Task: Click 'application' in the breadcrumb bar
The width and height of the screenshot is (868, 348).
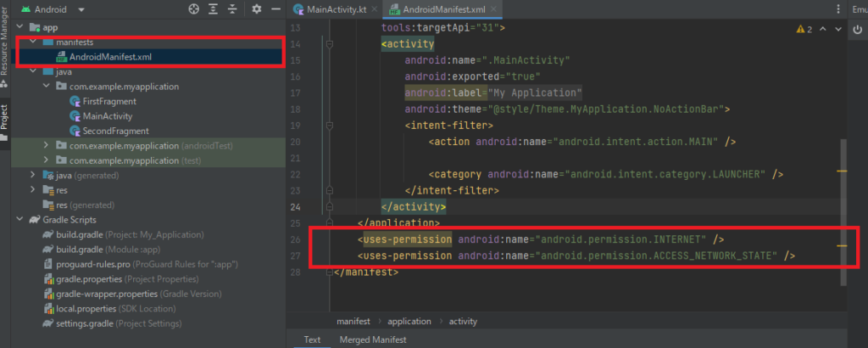Action: coord(410,322)
